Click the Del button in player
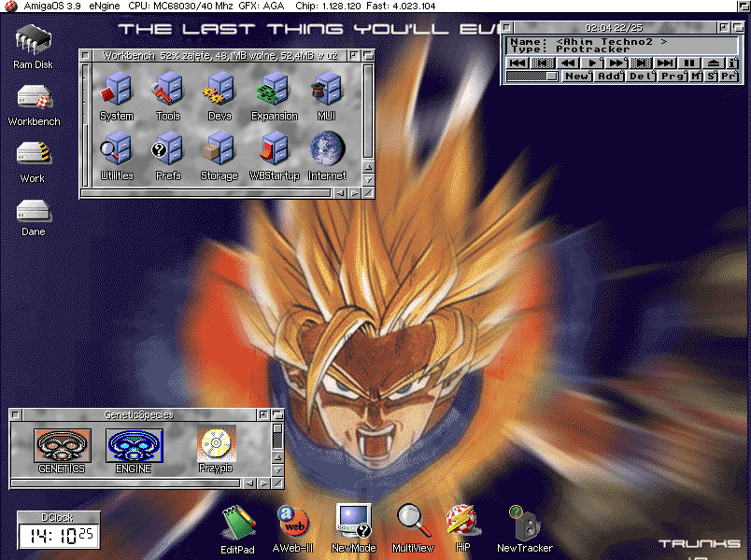The image size is (751, 560). click(641, 77)
